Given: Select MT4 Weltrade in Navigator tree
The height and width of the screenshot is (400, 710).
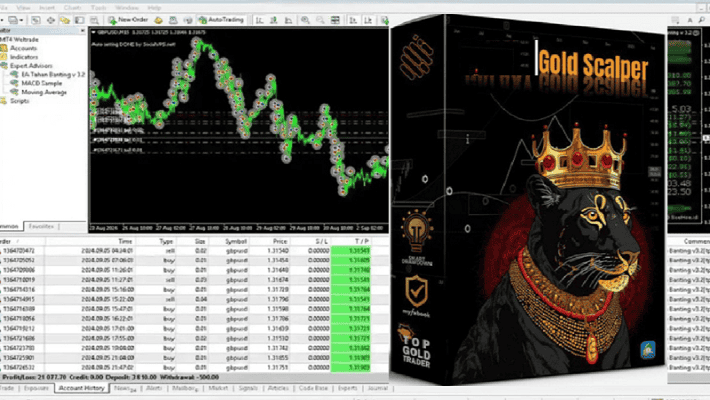Looking at the screenshot, I should coord(20,39).
